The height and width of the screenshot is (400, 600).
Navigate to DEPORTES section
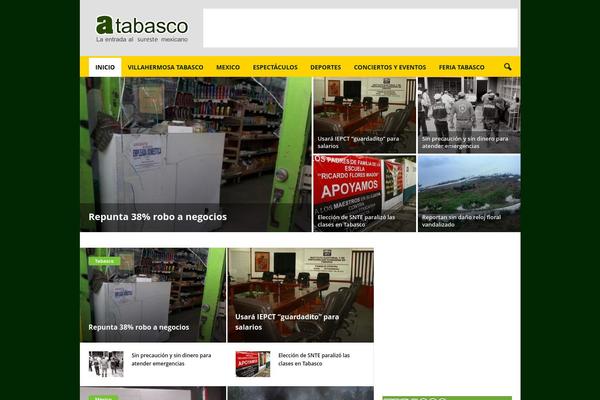pyautogui.click(x=325, y=67)
